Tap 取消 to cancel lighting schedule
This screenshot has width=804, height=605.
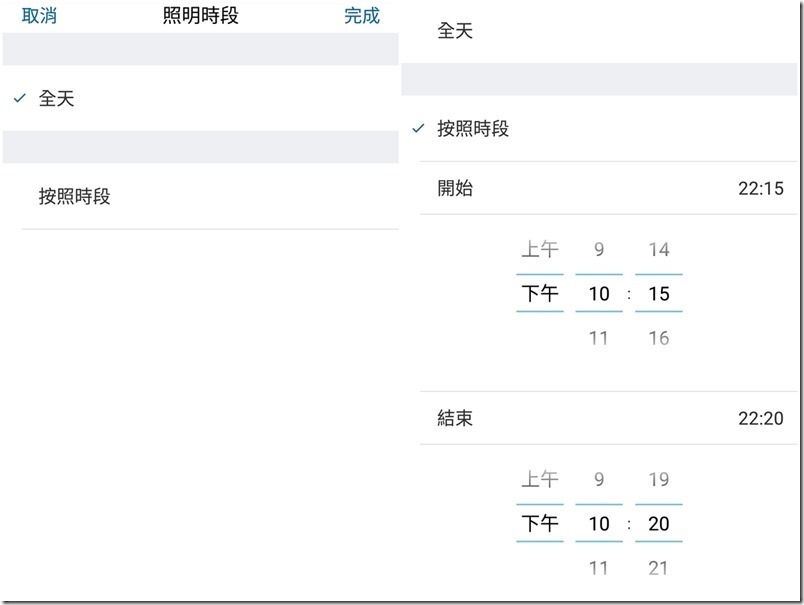[39, 16]
